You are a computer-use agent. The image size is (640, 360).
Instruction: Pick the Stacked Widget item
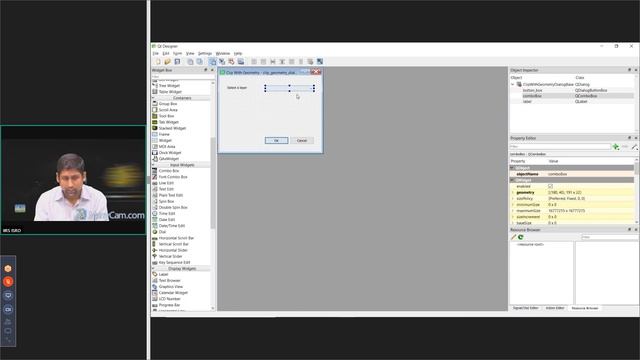coord(172,128)
